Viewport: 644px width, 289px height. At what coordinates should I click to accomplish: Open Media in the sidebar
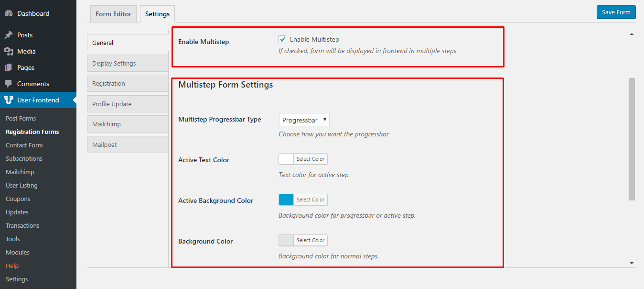point(38,51)
